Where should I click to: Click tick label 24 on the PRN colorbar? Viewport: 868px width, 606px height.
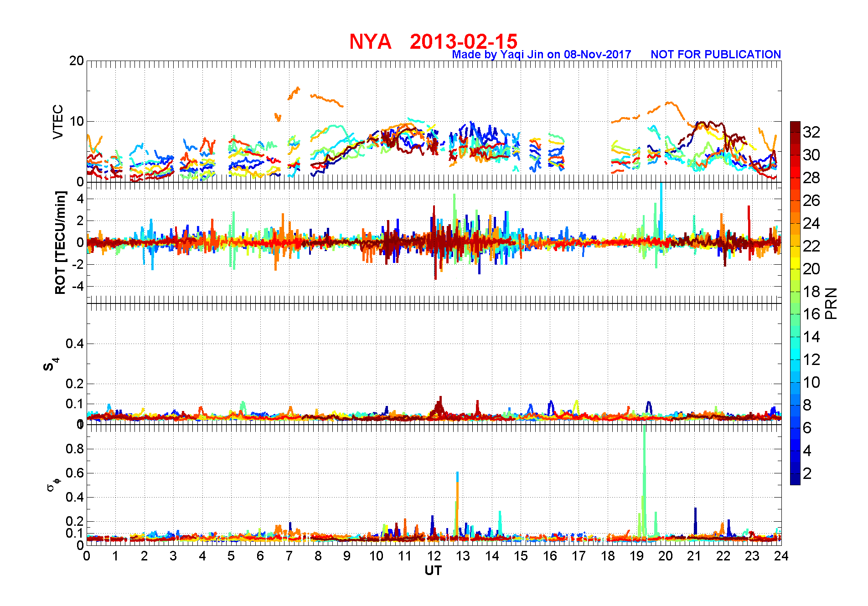(811, 223)
